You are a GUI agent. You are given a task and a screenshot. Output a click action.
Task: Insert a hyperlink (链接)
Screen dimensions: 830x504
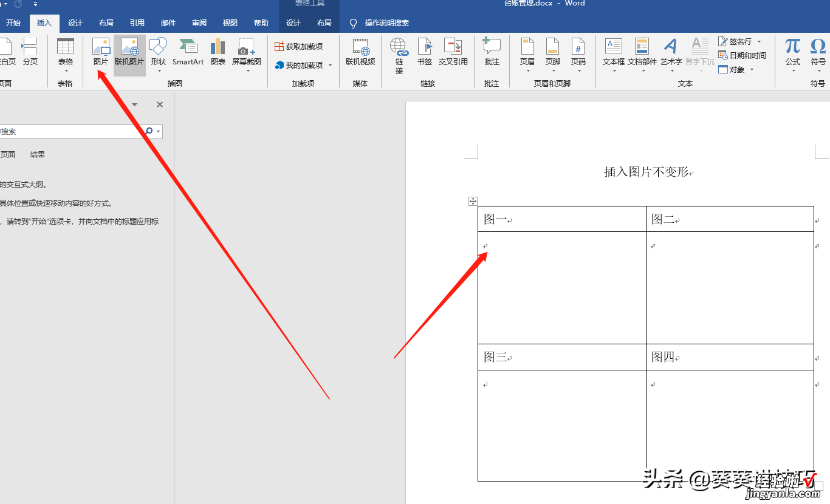[399, 55]
